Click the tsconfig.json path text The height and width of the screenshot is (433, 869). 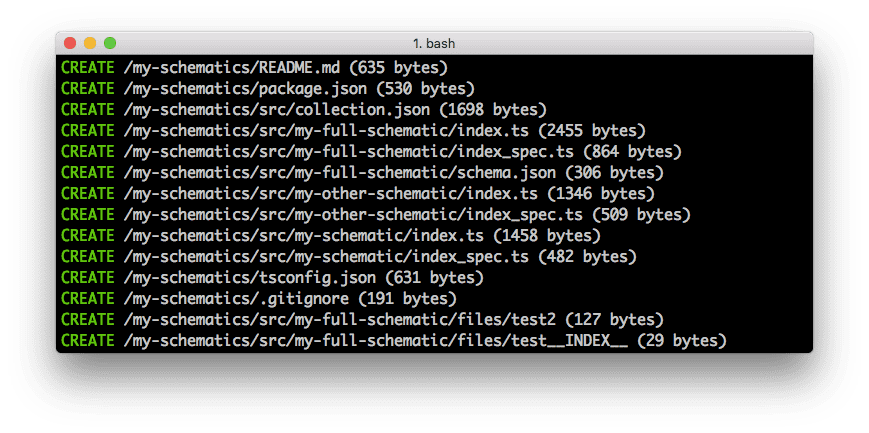click(x=250, y=278)
